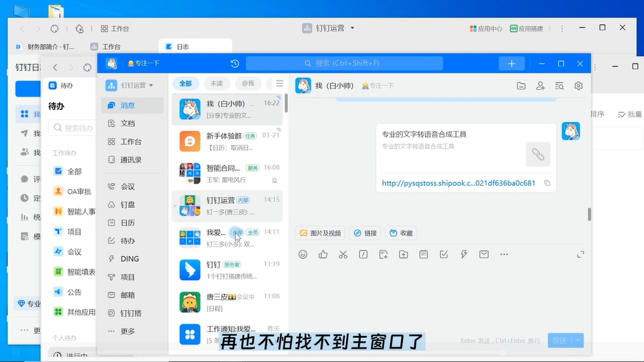Click the 搜索 search field
The width and height of the screenshot is (644, 362).
(344, 64)
